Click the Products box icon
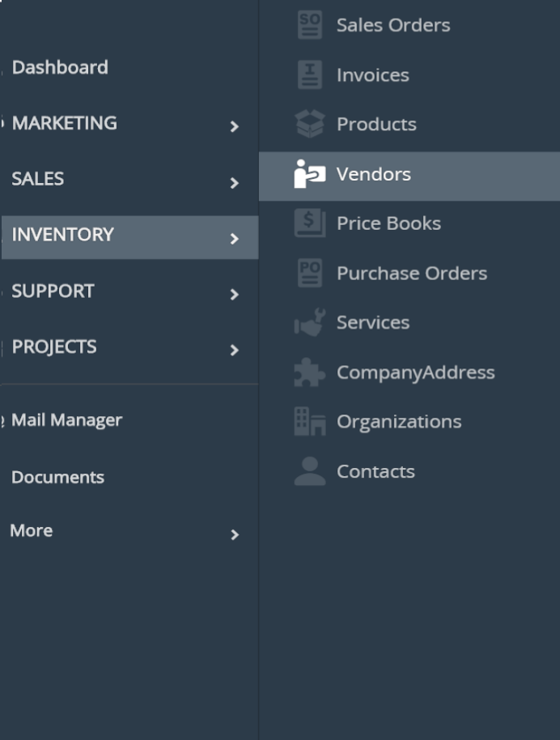Screen dimensions: 560x740 (309, 125)
